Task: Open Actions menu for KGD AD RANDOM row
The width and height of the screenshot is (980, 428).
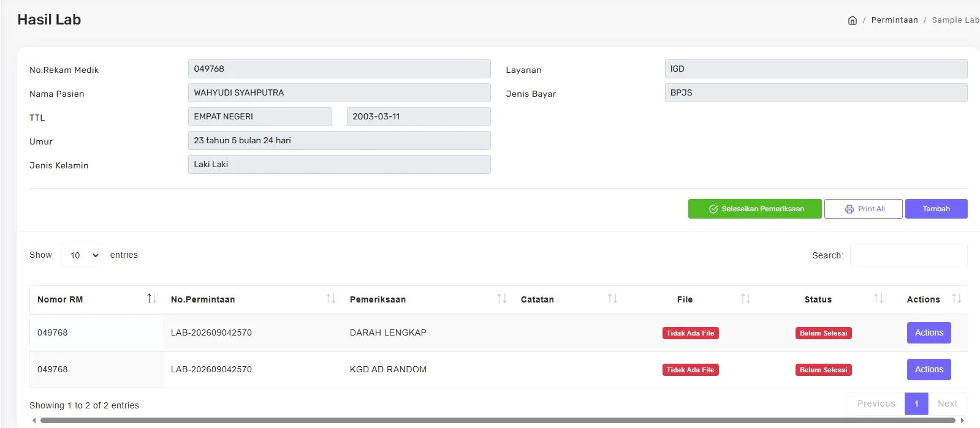Action: 929,369
